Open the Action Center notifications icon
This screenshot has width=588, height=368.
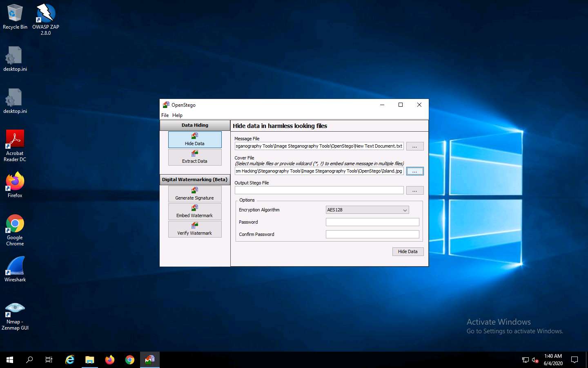click(x=575, y=360)
